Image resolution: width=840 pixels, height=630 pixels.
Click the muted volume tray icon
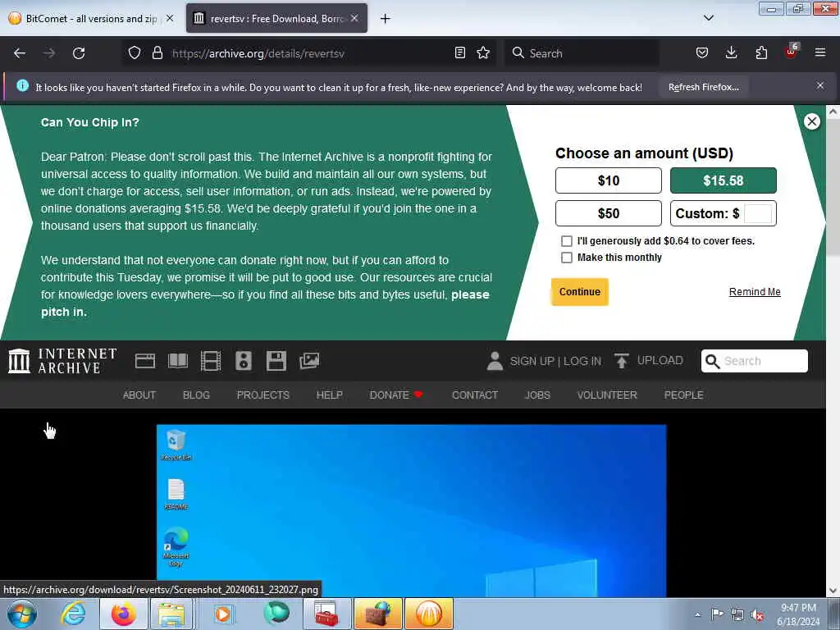coord(756,614)
